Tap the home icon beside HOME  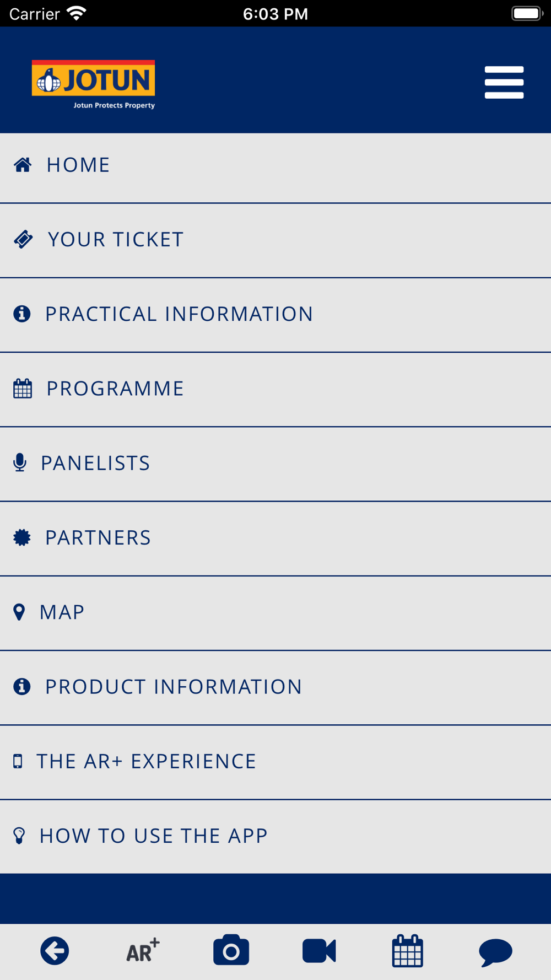point(23,165)
